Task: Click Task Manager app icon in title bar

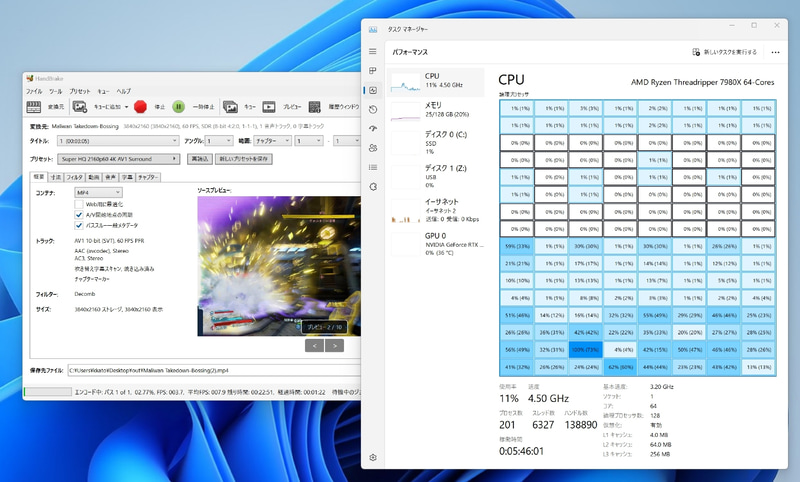Action: (x=373, y=30)
